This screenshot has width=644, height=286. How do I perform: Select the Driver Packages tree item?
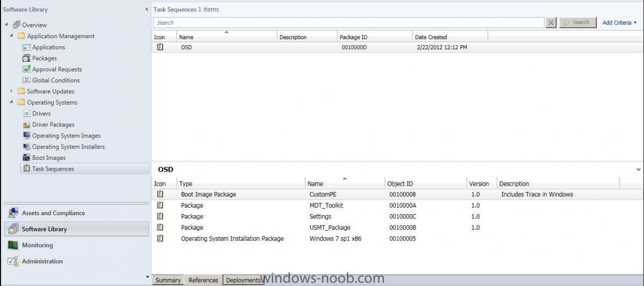[53, 124]
